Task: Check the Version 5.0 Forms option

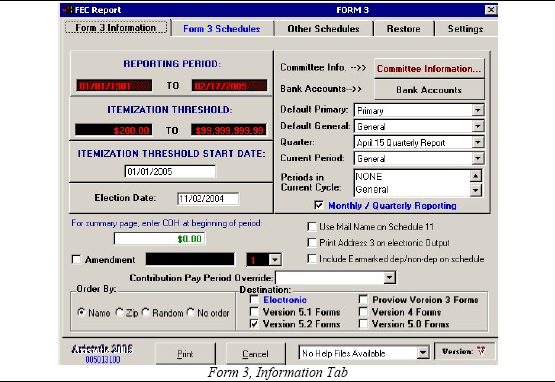Action: 363,324
